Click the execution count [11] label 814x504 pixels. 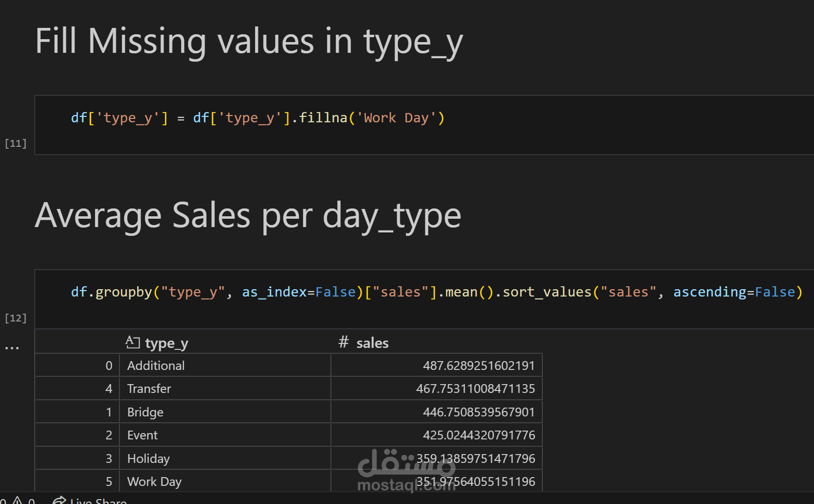pos(16,143)
